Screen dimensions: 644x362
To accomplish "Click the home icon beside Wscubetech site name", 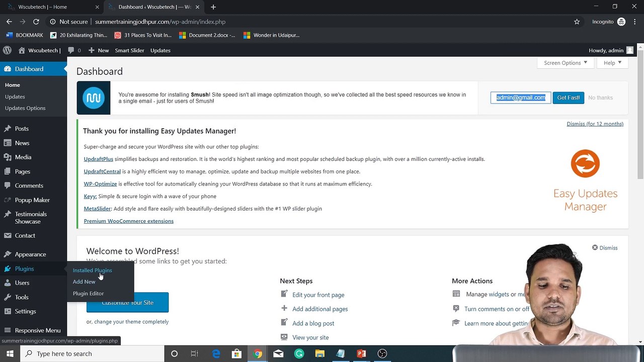I will (x=22, y=50).
